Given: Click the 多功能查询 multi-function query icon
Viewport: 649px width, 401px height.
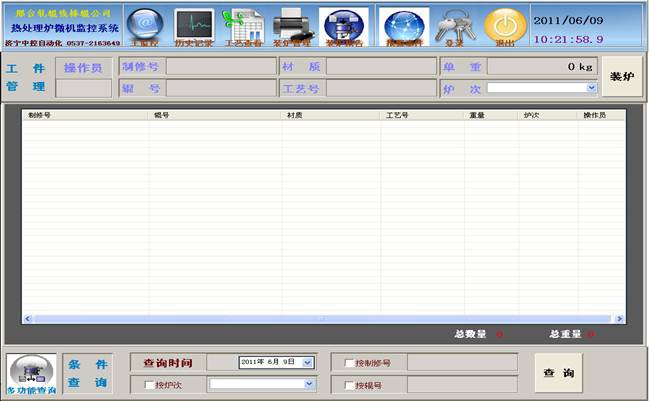Looking at the screenshot, I should (x=31, y=374).
